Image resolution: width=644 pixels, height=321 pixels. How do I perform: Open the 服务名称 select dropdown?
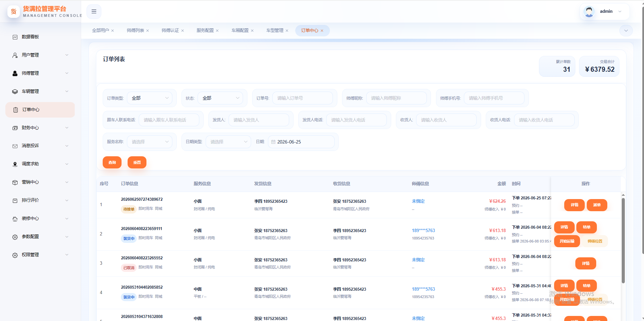pyautogui.click(x=150, y=142)
